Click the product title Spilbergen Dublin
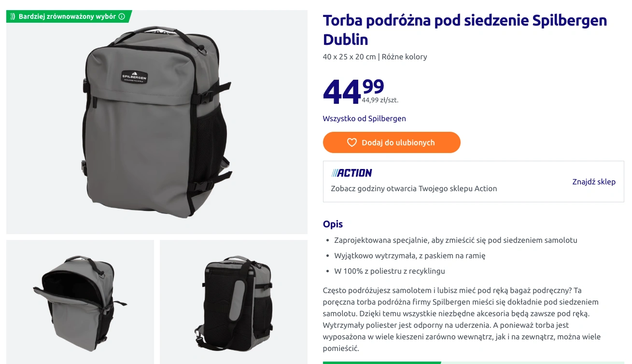The width and height of the screenshot is (632, 364). [x=465, y=29]
